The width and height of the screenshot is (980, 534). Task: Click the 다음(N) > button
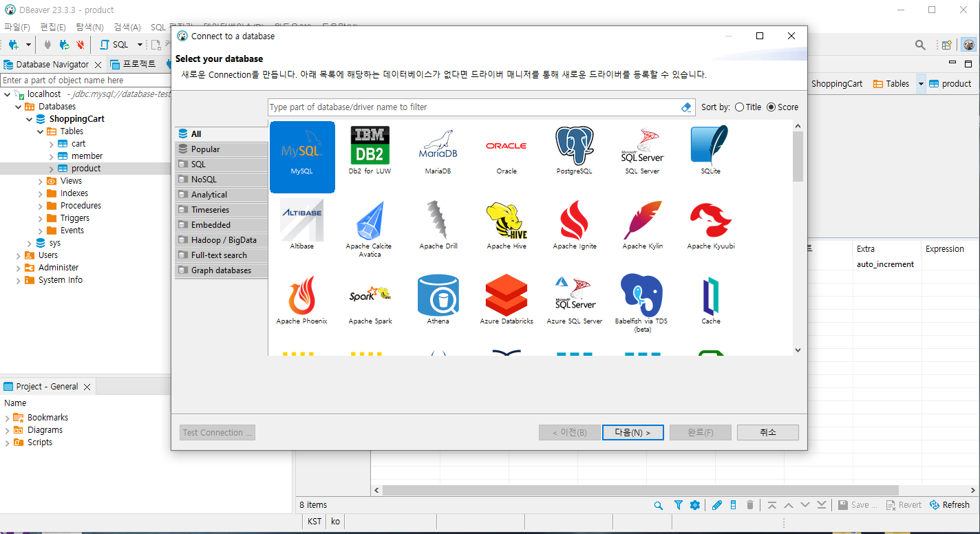(632, 432)
